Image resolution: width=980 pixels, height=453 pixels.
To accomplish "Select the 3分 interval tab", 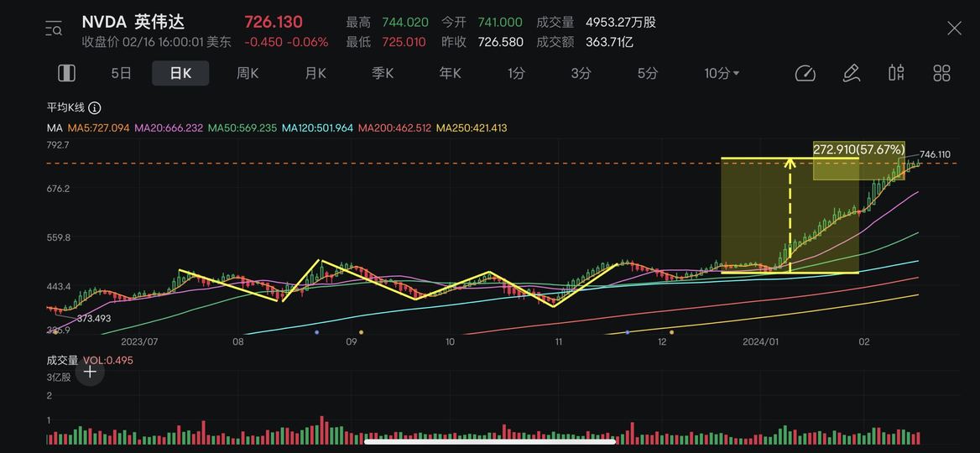I will tap(581, 73).
